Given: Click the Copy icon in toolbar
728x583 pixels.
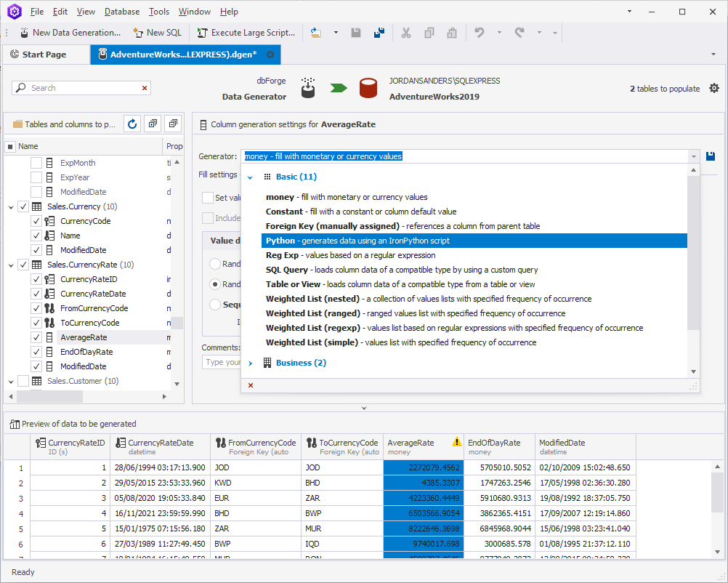Looking at the screenshot, I should click(429, 33).
